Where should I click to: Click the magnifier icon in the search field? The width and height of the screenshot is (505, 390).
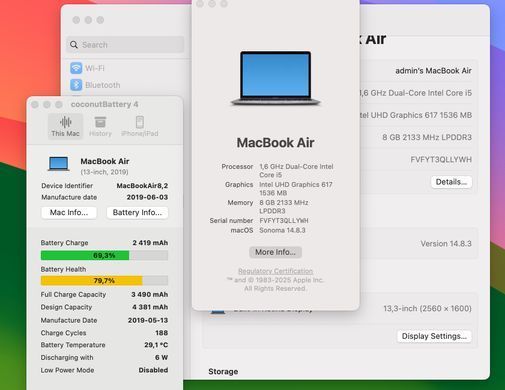coord(74,45)
